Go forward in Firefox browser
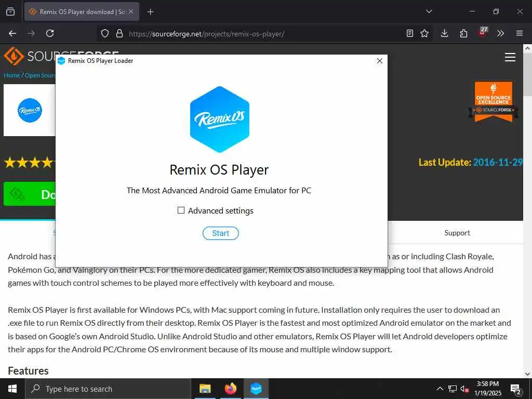Screen dimensions: 532x399 coord(31,33)
